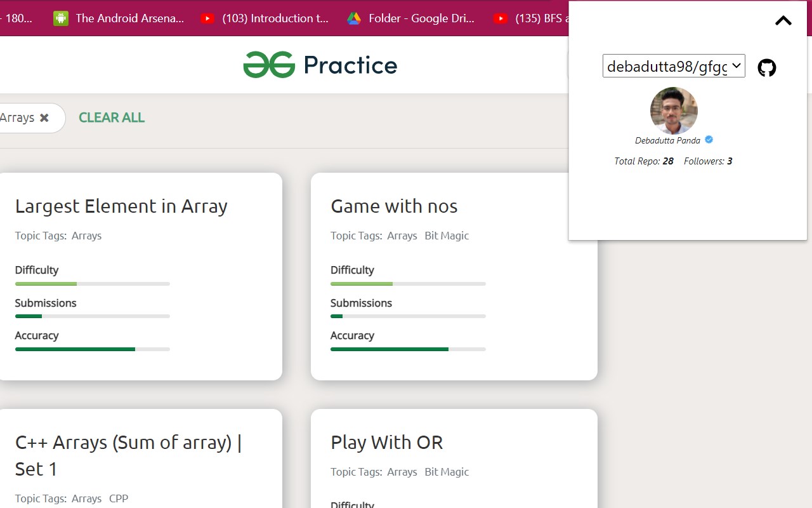Open the debadutta98/gfg repository dropdown

pos(674,66)
